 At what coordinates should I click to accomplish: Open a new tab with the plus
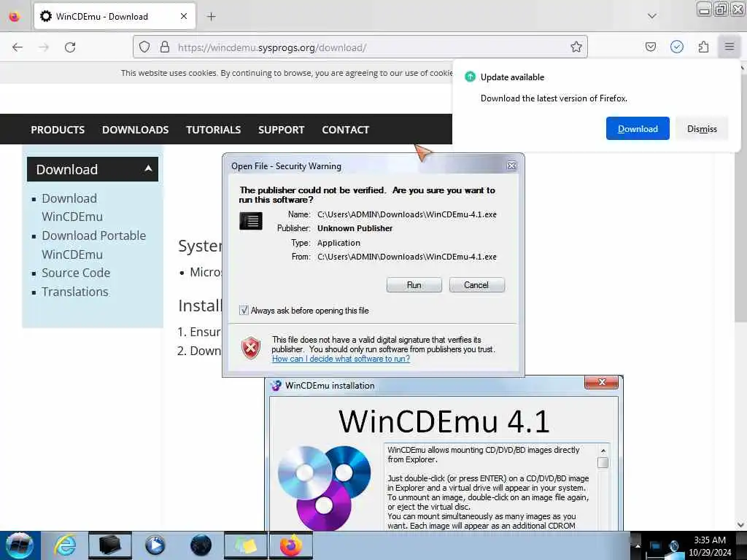tap(212, 17)
